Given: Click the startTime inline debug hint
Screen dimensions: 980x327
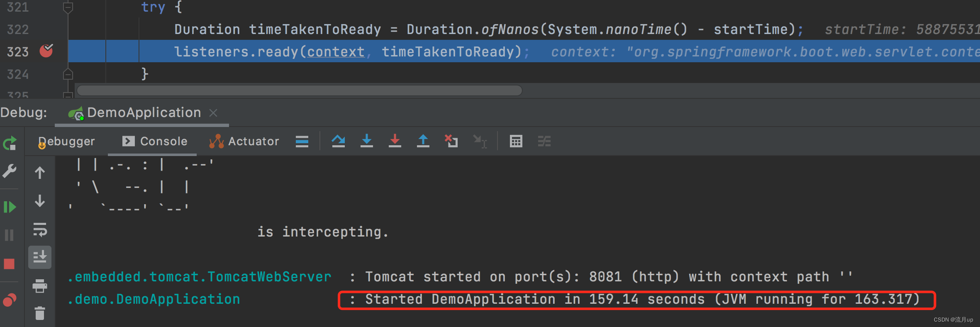Looking at the screenshot, I should coord(902,29).
